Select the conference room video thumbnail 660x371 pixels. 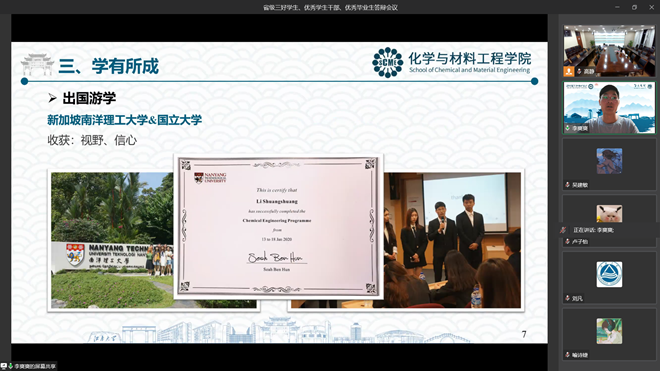(x=609, y=51)
